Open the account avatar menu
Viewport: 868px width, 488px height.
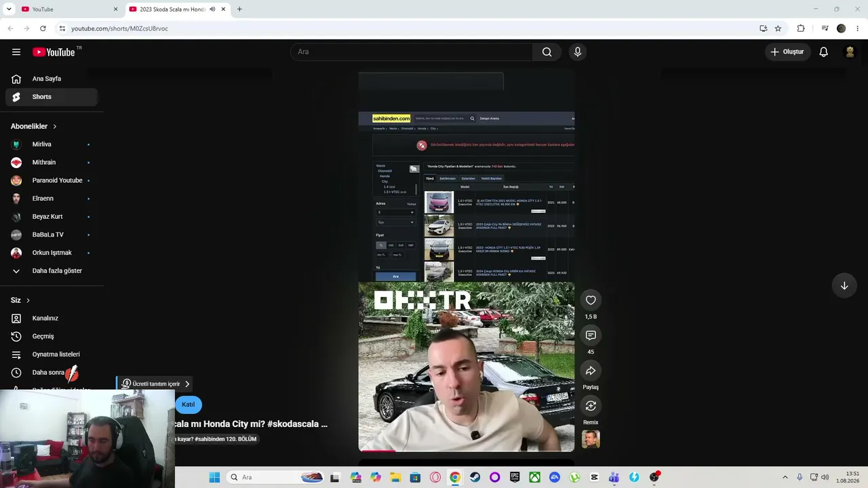coord(849,52)
